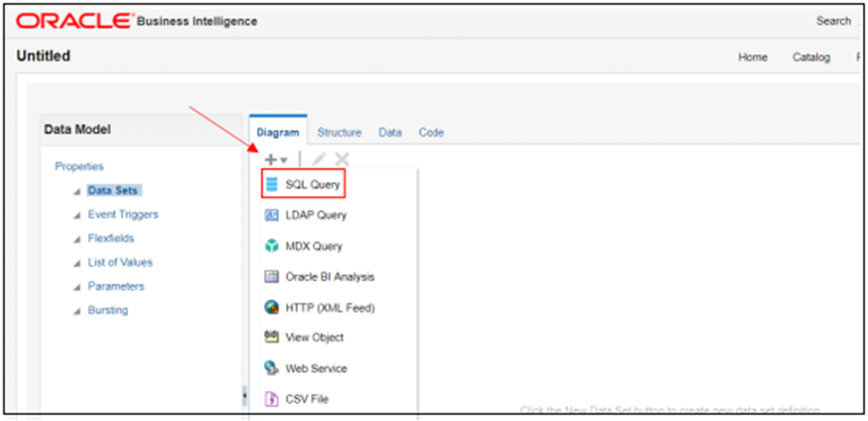Switch to the Diagram tab
The width and height of the screenshot is (868, 421).
277,133
